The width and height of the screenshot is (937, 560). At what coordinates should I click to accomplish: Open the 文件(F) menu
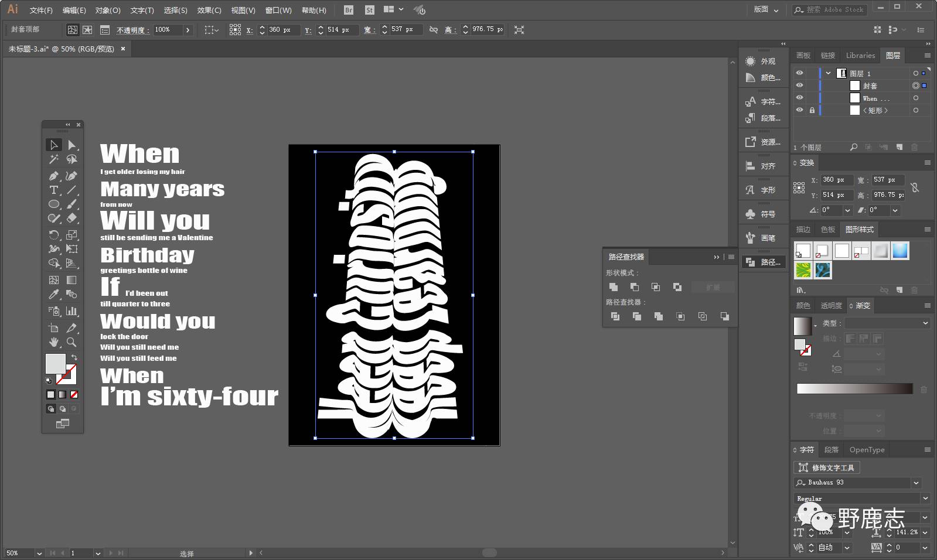[41, 10]
